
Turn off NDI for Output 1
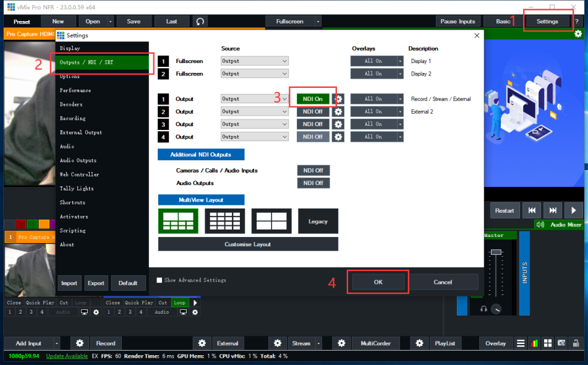(x=313, y=99)
